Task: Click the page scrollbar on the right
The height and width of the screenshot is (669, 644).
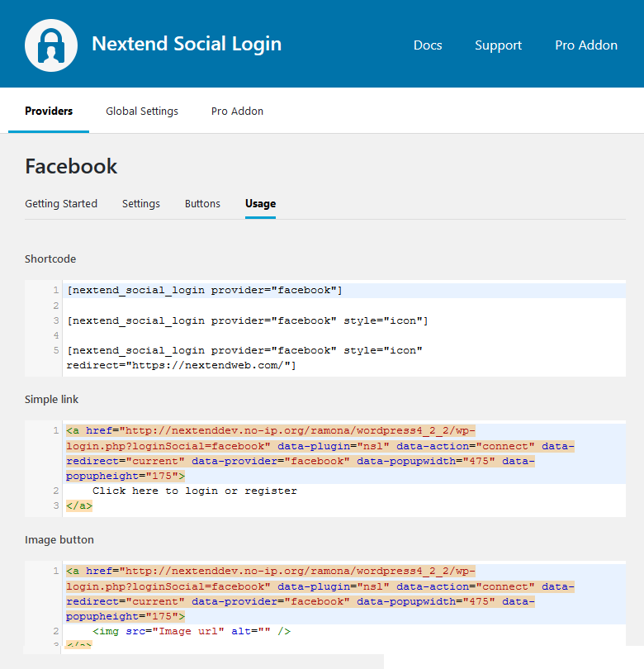Action: pos(638,330)
